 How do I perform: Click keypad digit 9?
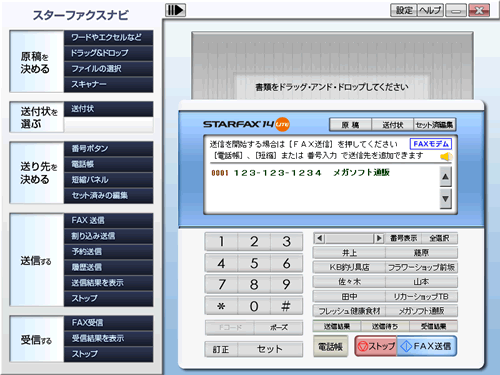286,284
